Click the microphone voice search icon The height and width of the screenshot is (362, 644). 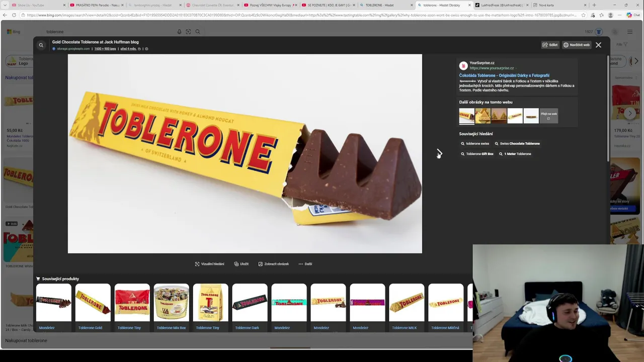coord(179,32)
